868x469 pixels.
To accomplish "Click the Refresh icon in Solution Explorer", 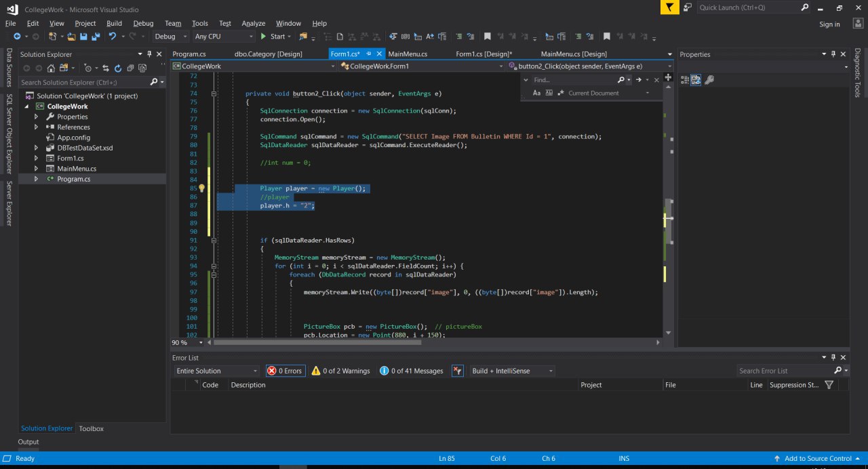I will [x=118, y=68].
